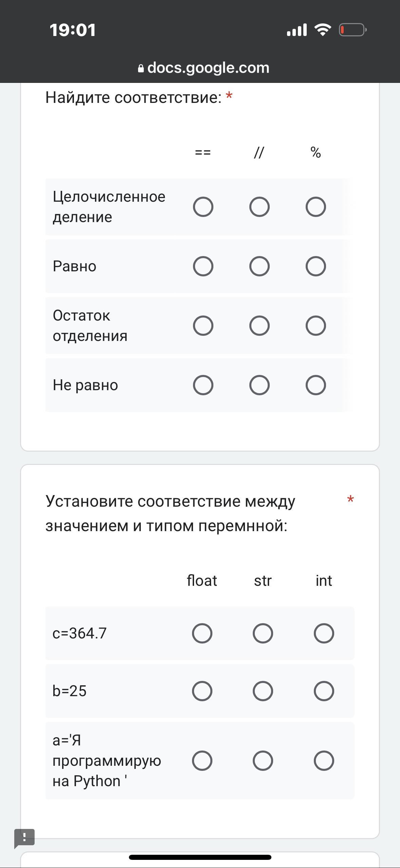Tap the padlock icon in address bar
The height and width of the screenshot is (868, 400).
point(141,68)
